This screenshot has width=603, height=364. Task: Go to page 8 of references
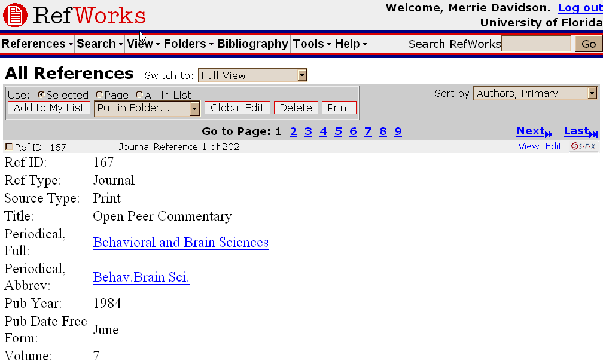tap(383, 132)
